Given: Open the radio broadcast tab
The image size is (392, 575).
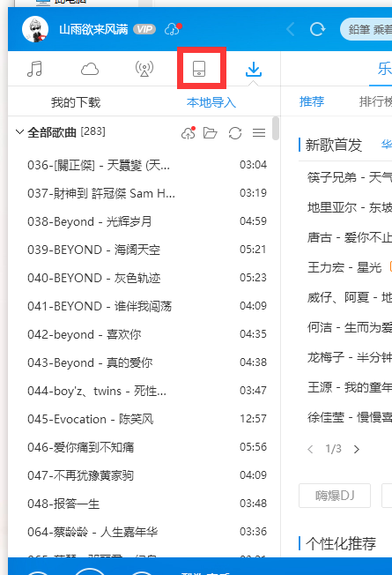Looking at the screenshot, I should 144,69.
